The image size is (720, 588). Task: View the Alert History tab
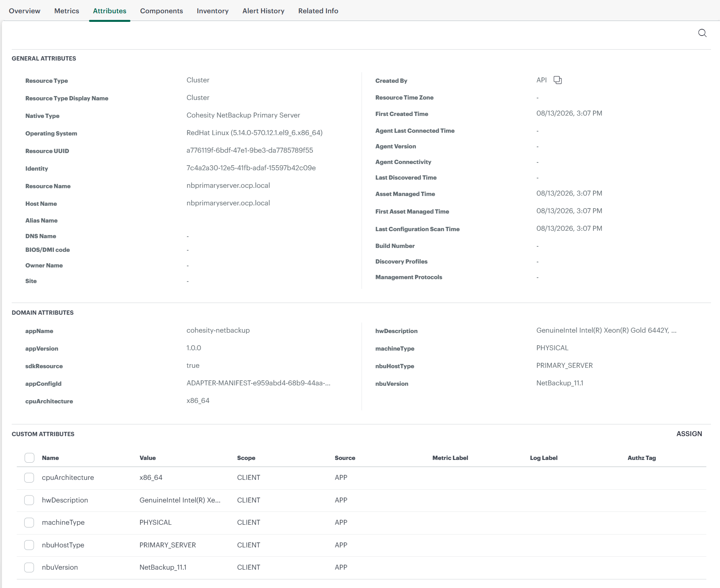pos(264,11)
